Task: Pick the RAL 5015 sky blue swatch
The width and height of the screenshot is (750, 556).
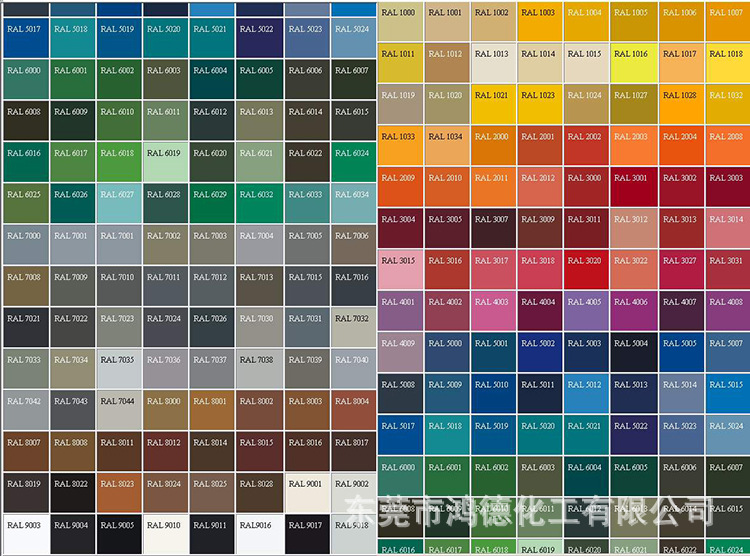Action: tap(728, 394)
